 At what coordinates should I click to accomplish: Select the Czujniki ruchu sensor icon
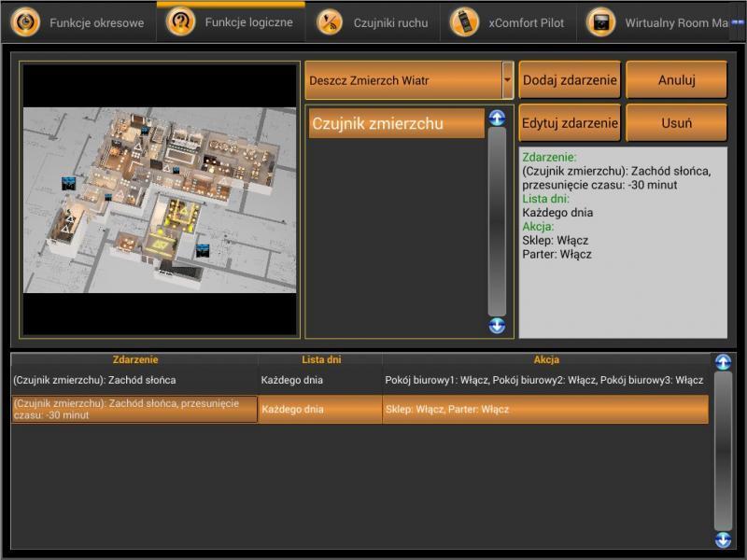pyautogui.click(x=330, y=22)
